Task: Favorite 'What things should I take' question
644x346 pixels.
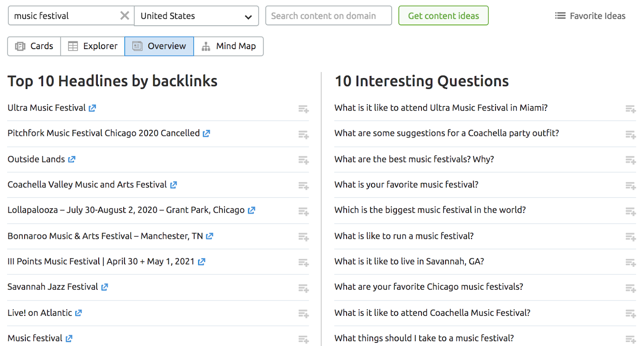Action: click(x=631, y=339)
